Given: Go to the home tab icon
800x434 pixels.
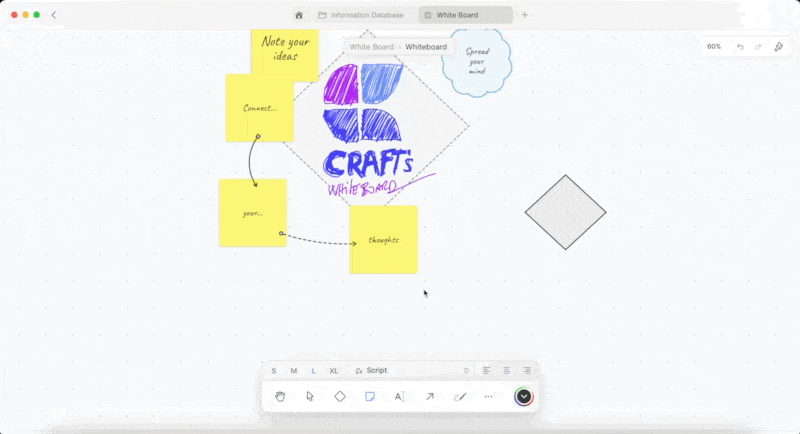Looking at the screenshot, I should click(299, 15).
